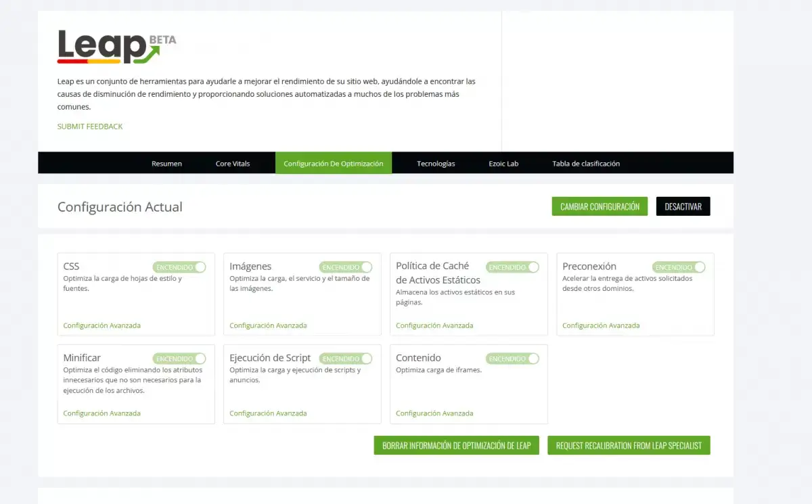
Task: Click the Política de Caché de Activos Estáticos title
Action: tap(438, 273)
